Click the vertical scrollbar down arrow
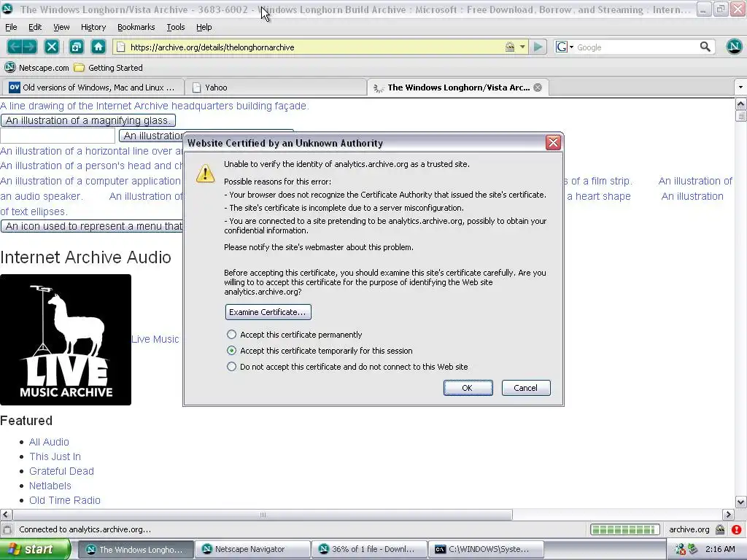The height and width of the screenshot is (560, 747). [x=741, y=502]
